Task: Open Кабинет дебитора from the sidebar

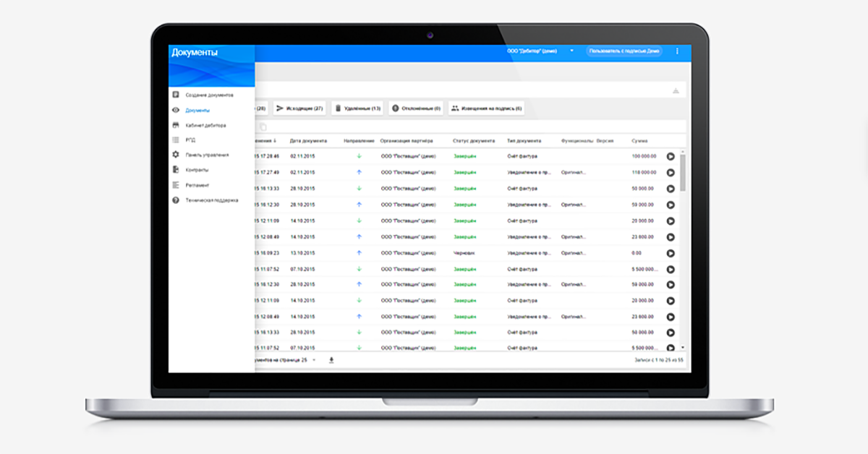Action: (x=174, y=125)
